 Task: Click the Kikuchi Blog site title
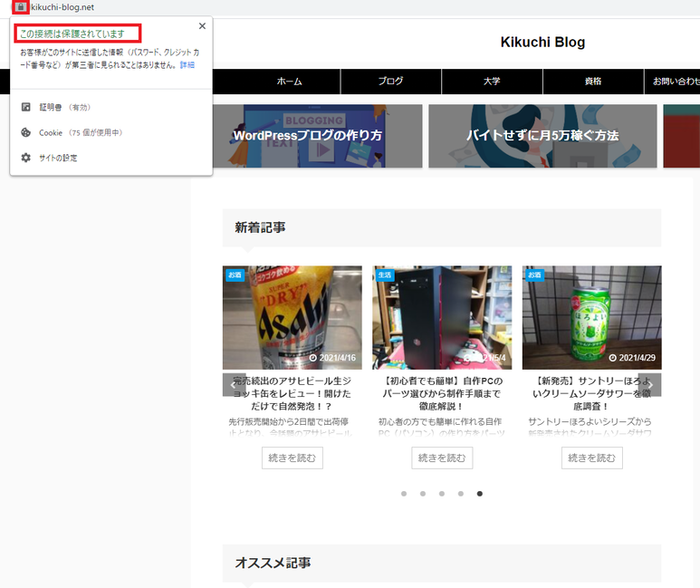tap(542, 42)
